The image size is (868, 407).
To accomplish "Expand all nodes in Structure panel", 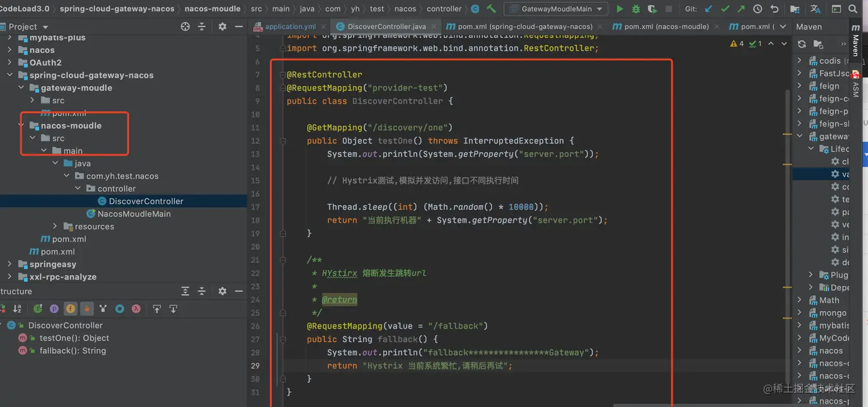I will point(185,291).
